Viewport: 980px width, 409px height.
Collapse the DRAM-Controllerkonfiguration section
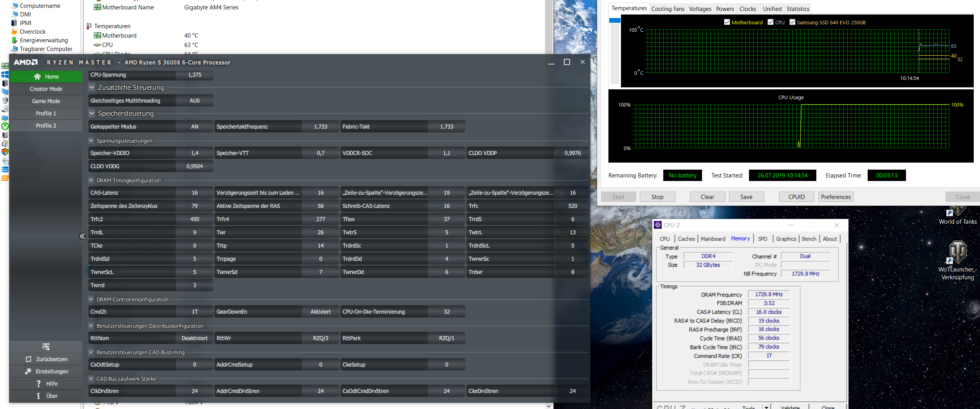[91, 299]
